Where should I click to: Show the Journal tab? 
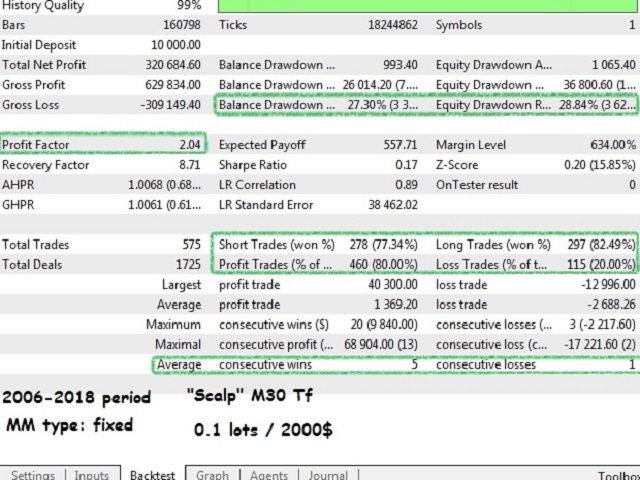[x=328, y=474]
